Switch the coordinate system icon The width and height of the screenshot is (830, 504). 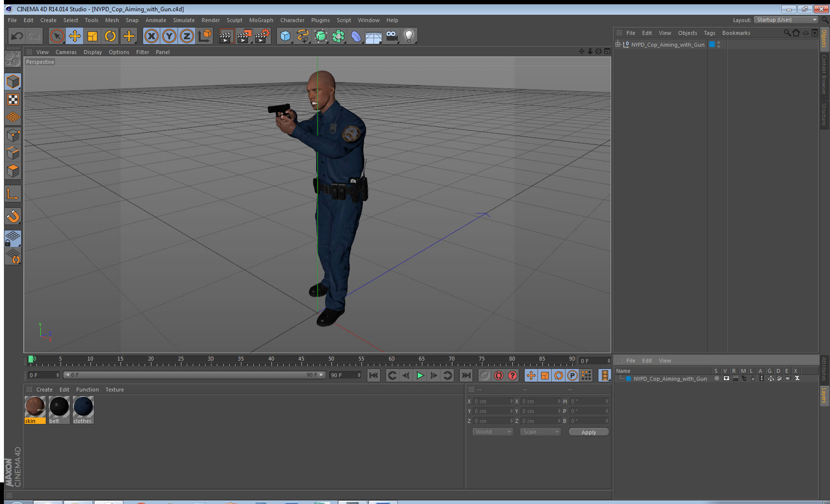(205, 36)
